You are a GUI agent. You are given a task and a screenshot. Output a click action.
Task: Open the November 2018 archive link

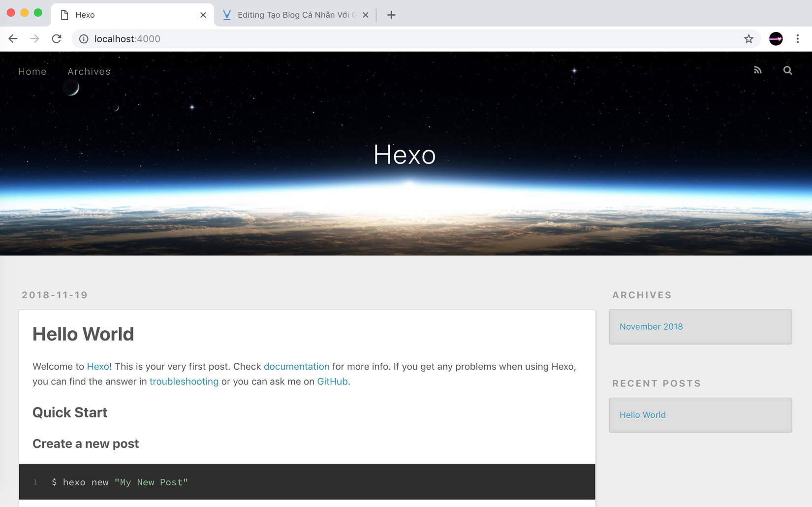coord(651,326)
